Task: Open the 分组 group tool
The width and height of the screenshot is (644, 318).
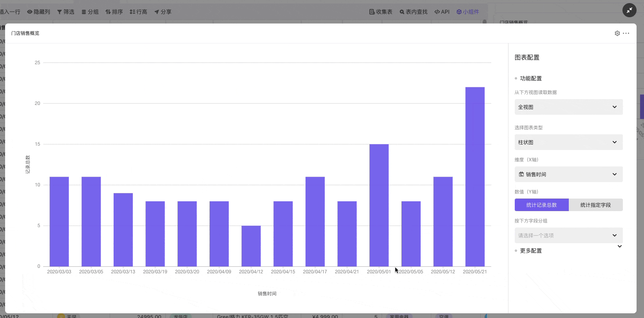Action: [90, 12]
